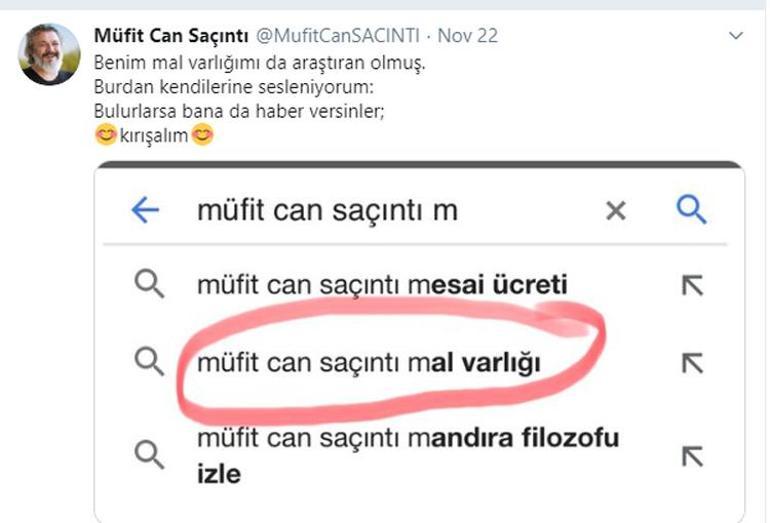Click the first smiling emoji before "kırışalım"
The height and width of the screenshot is (523, 770).
(x=106, y=137)
